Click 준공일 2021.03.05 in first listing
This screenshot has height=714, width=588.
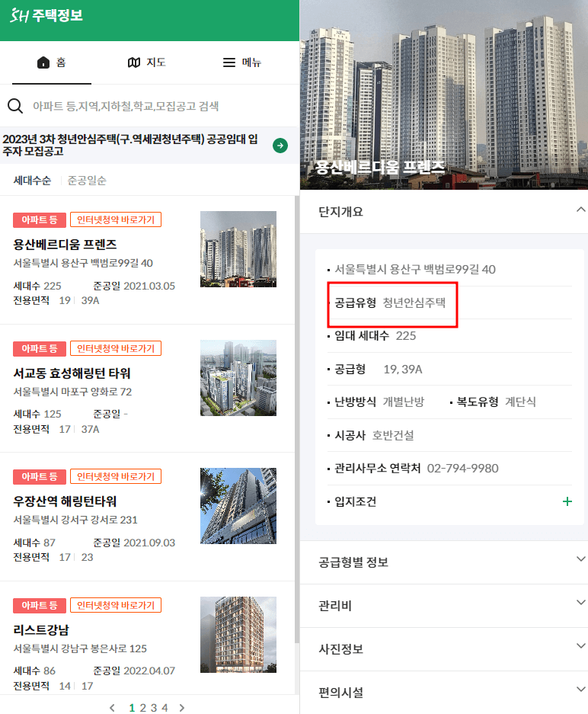coord(134,286)
